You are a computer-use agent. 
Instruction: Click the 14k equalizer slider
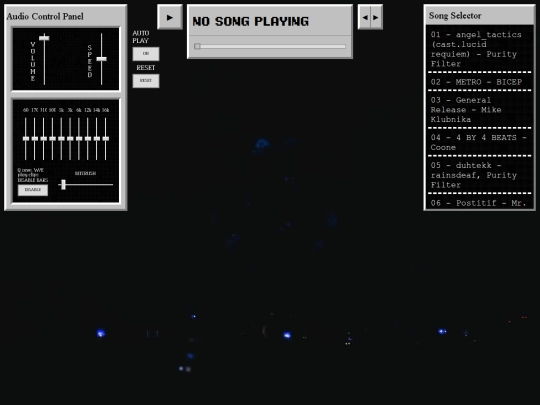(96, 139)
